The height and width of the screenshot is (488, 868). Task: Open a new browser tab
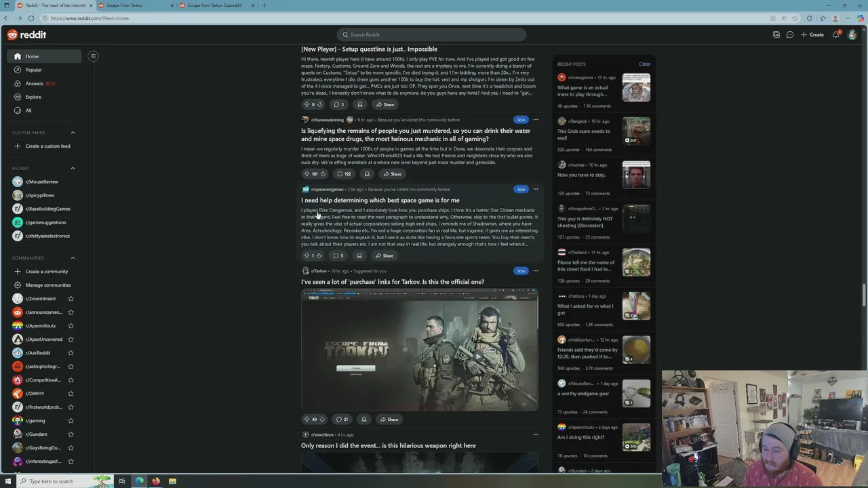click(x=264, y=5)
